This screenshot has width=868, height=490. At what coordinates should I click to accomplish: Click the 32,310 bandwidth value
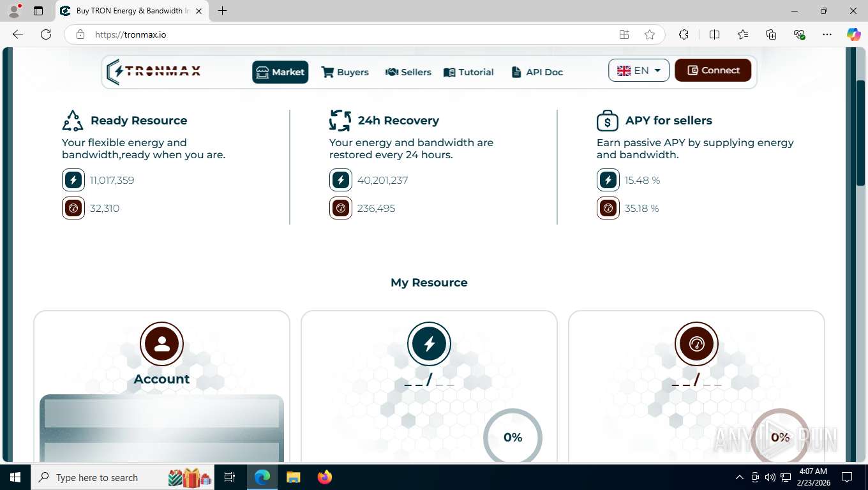tap(105, 208)
